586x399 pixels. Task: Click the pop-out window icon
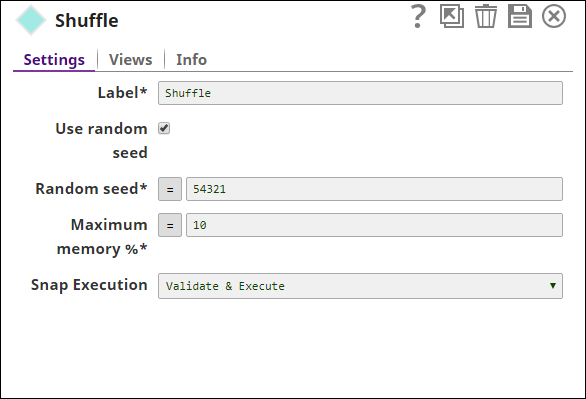tap(452, 16)
